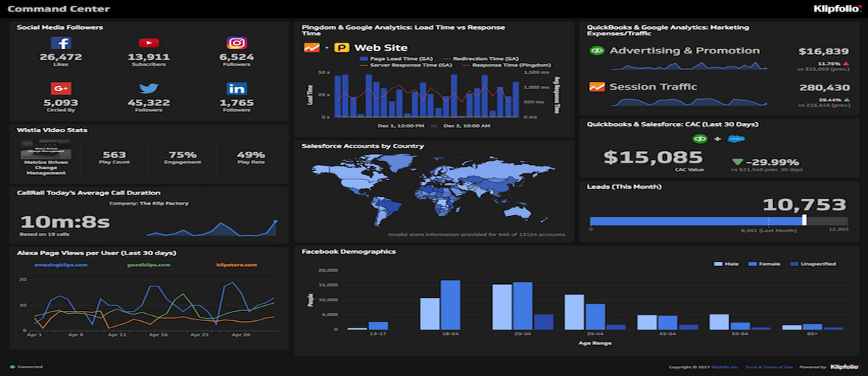Click the Google Analytics icon beside Session Traffic
This screenshot has width=868, height=376.
(597, 87)
